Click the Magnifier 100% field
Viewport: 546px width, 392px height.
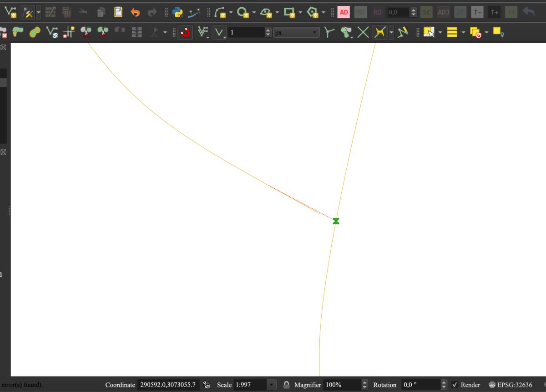(x=342, y=385)
